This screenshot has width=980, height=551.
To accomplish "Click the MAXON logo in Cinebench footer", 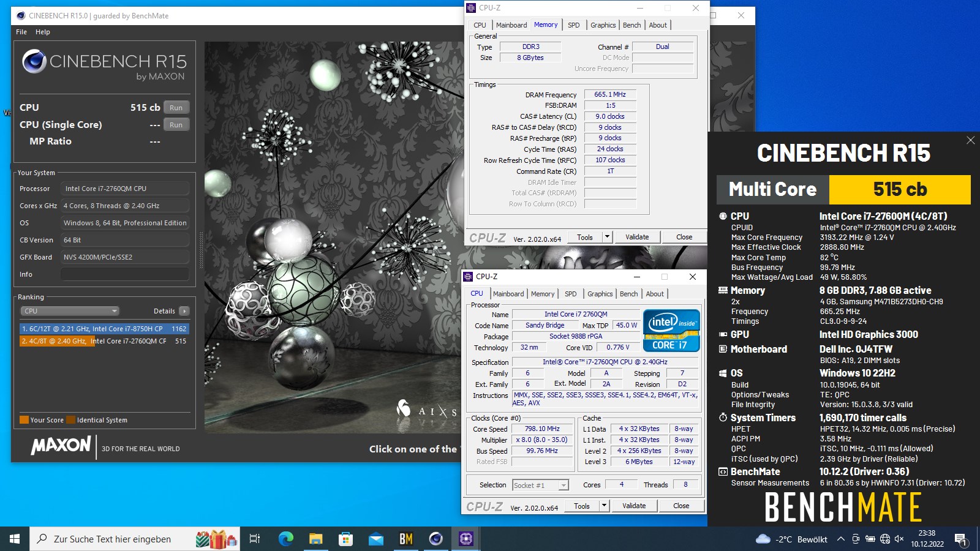I will tap(61, 445).
